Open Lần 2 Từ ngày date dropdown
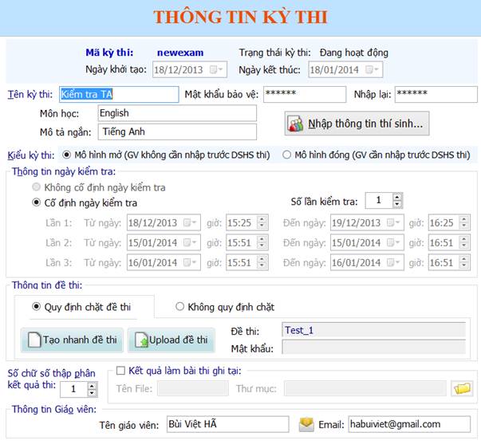The image size is (481, 448). [190, 242]
